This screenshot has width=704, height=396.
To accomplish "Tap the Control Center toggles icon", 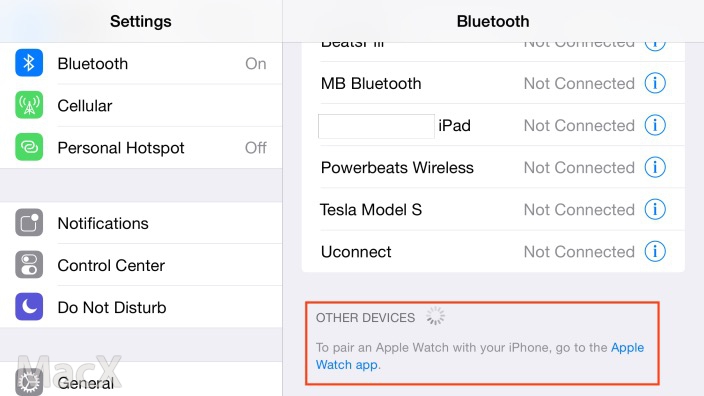I will coord(29,265).
